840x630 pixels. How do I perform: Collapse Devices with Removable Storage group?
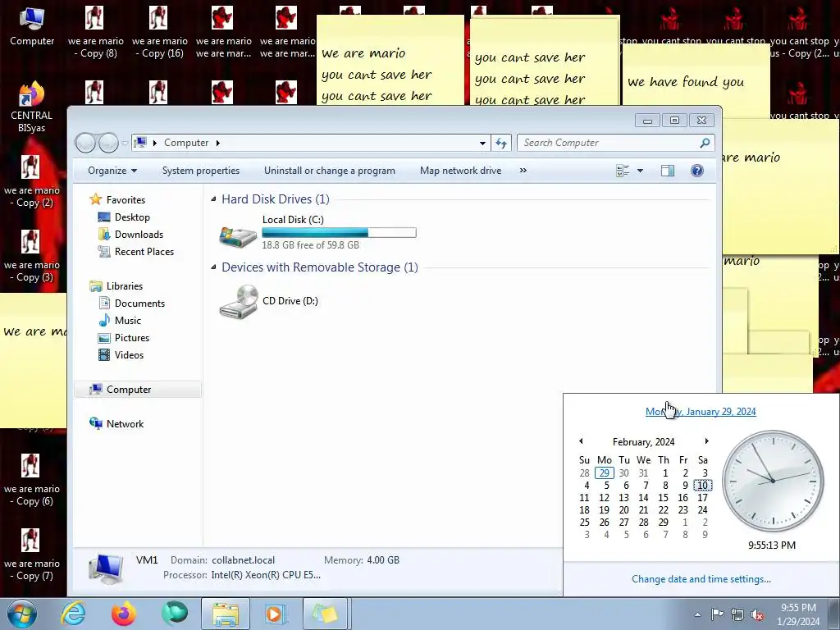pos(214,267)
